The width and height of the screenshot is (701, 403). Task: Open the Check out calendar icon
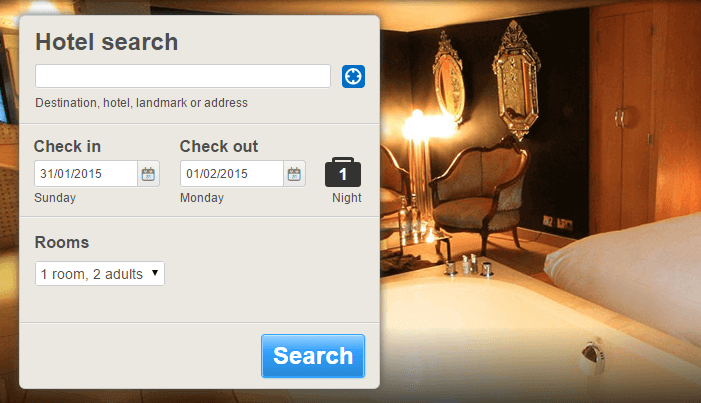pos(294,174)
